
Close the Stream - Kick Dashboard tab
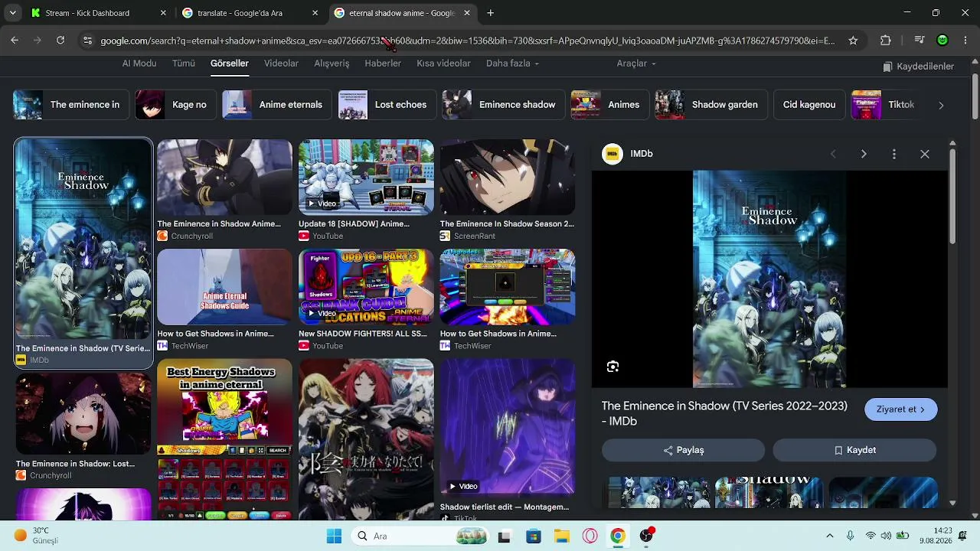[163, 13]
